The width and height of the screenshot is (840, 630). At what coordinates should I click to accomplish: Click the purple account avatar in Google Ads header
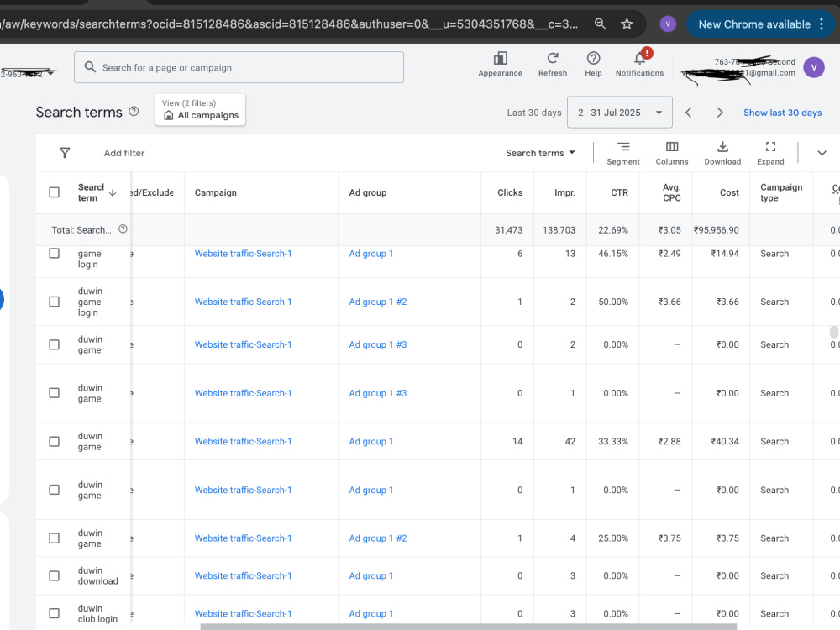point(813,67)
